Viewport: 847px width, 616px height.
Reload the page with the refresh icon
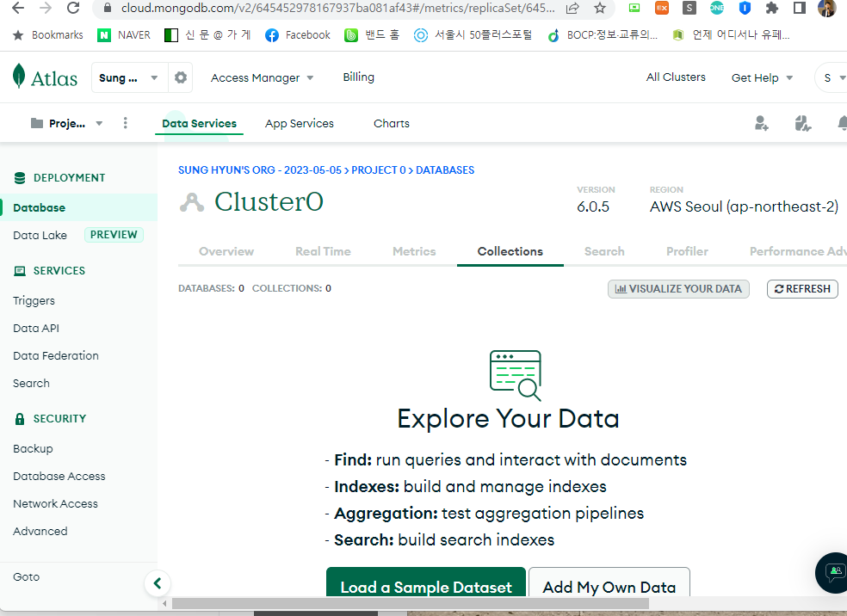tap(73, 8)
